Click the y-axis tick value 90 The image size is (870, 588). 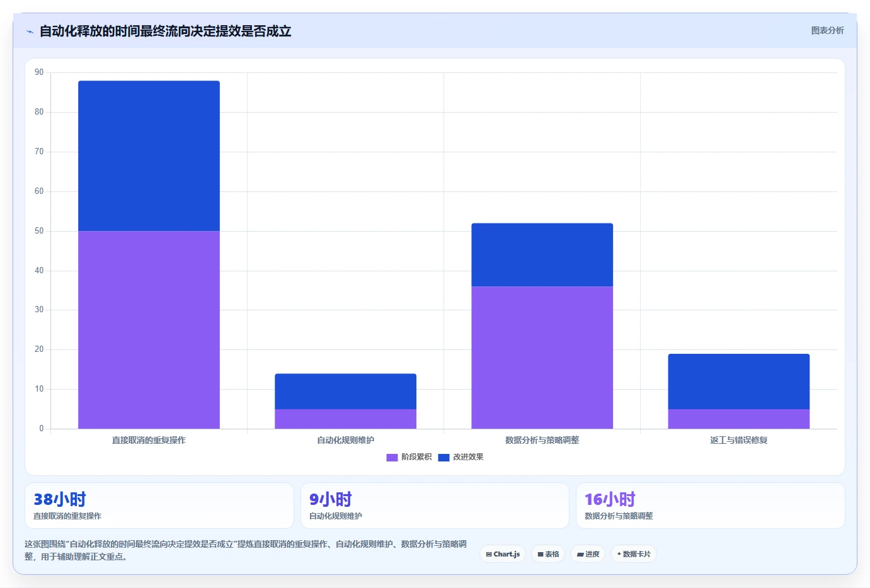point(39,72)
